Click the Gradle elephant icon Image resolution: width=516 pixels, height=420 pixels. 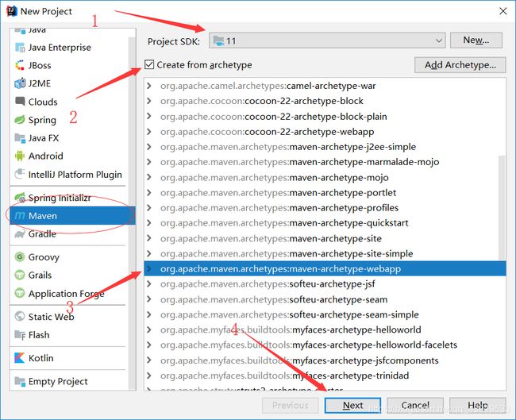[20, 234]
